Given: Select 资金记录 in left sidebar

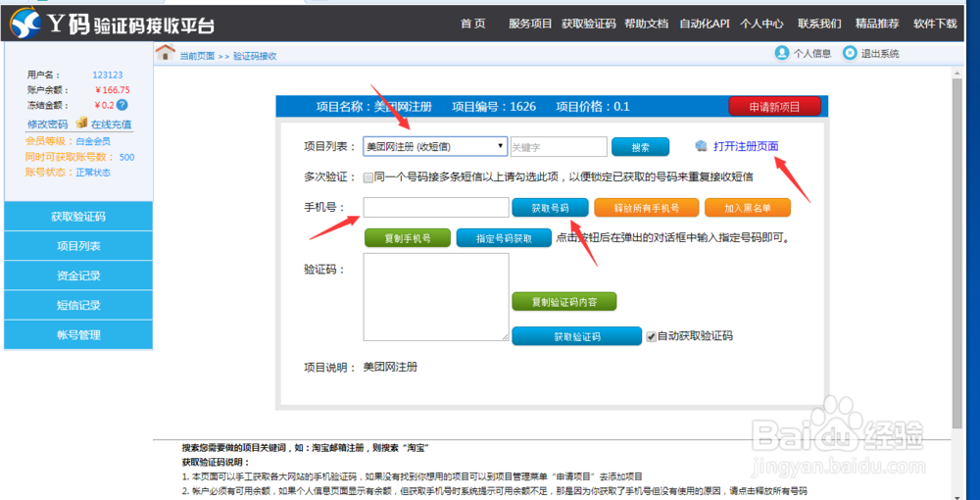Looking at the screenshot, I should (78, 275).
